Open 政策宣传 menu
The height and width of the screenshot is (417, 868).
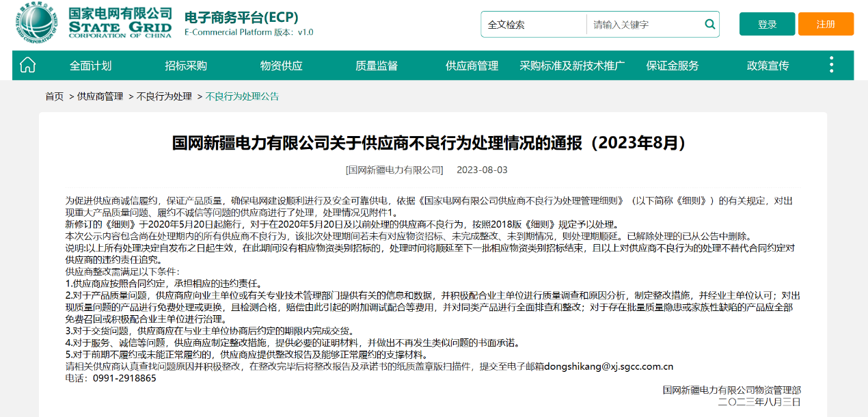(768, 66)
